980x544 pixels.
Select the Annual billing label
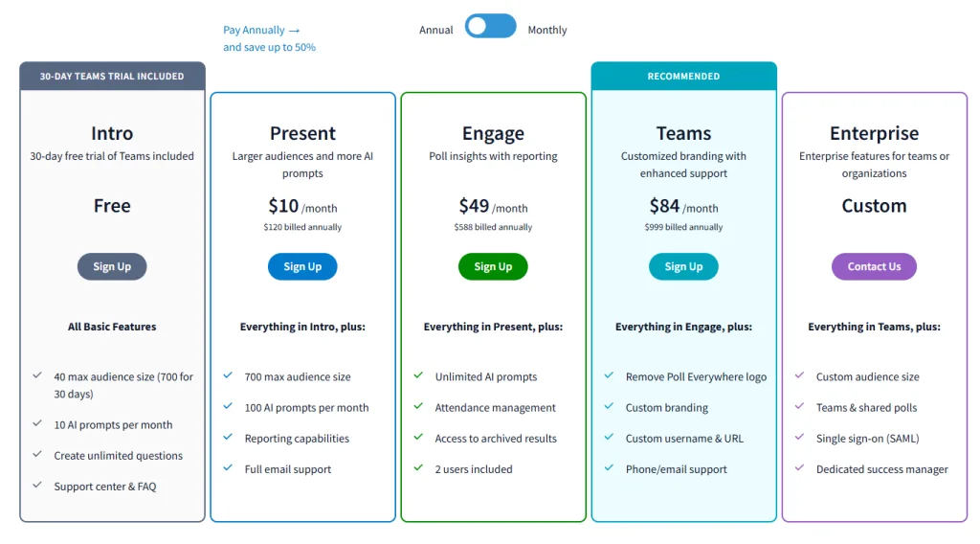[x=436, y=30]
